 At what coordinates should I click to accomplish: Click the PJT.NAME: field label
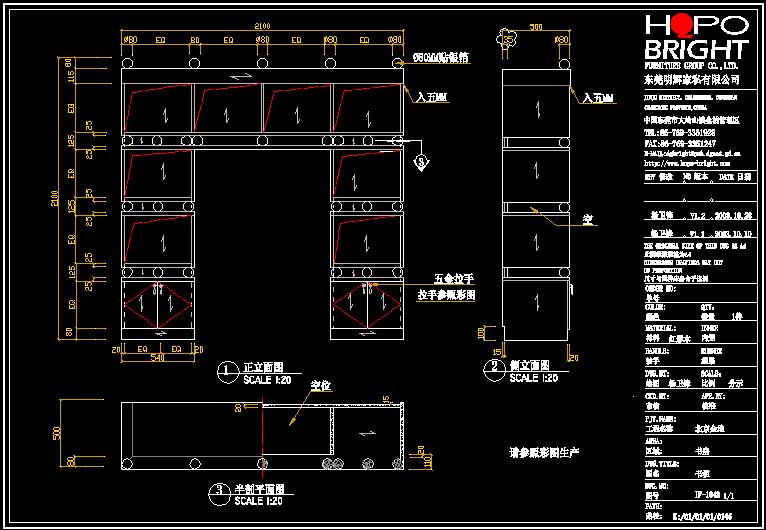click(x=660, y=419)
